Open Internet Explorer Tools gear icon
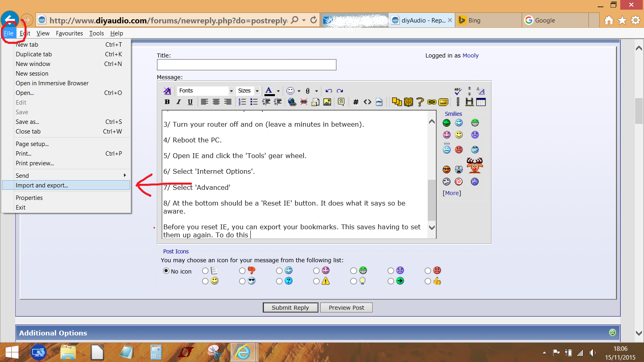644x362 pixels. pos(636,20)
